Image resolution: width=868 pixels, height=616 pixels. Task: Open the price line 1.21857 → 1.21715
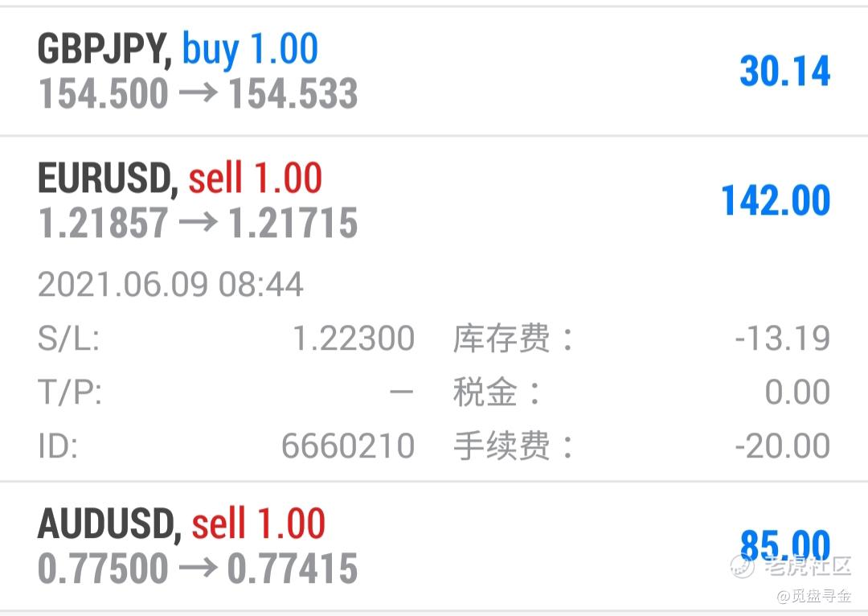198,223
